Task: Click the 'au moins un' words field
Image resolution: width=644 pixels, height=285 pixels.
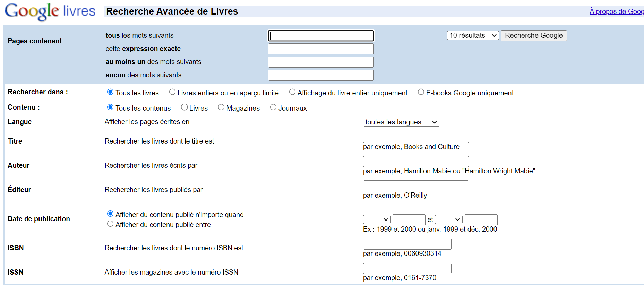Action: 321,62
